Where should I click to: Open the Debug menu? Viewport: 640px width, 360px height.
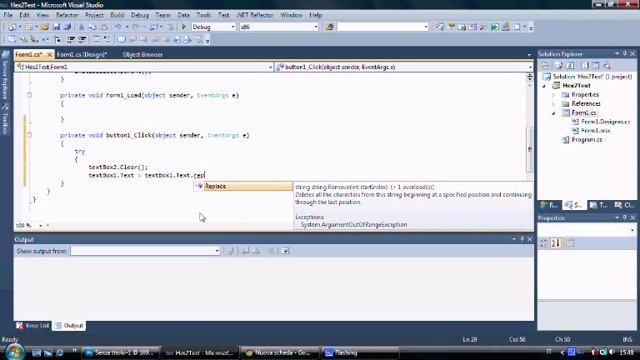(x=140, y=15)
